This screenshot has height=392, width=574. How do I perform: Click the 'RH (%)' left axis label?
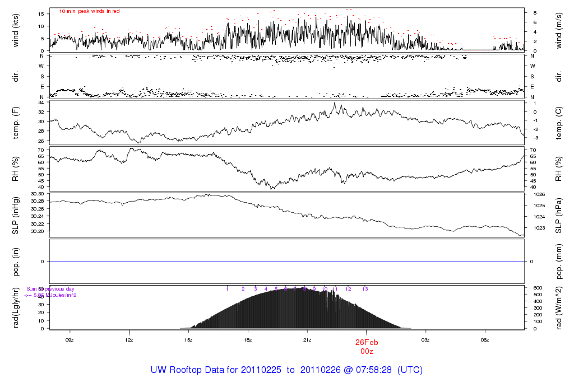click(16, 168)
